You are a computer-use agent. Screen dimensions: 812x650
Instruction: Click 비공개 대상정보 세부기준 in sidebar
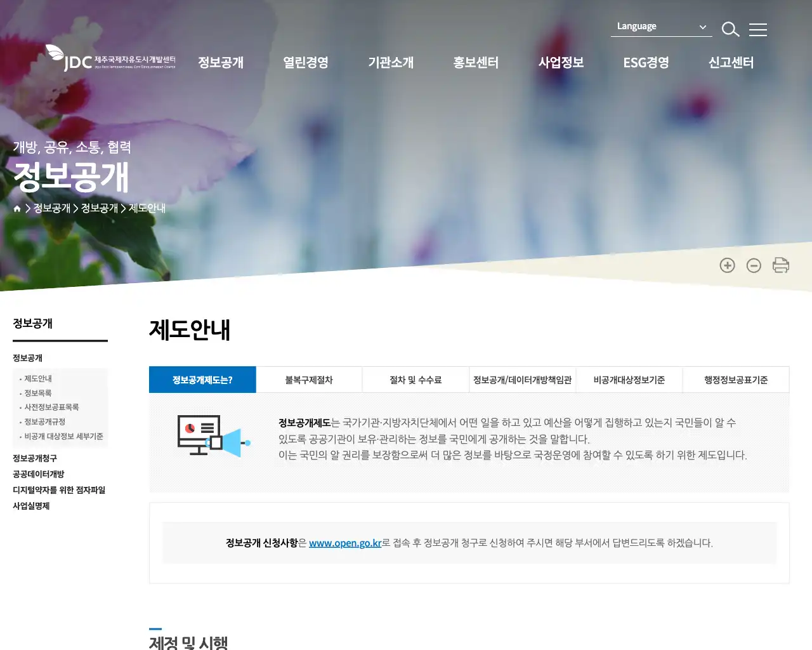(x=63, y=436)
